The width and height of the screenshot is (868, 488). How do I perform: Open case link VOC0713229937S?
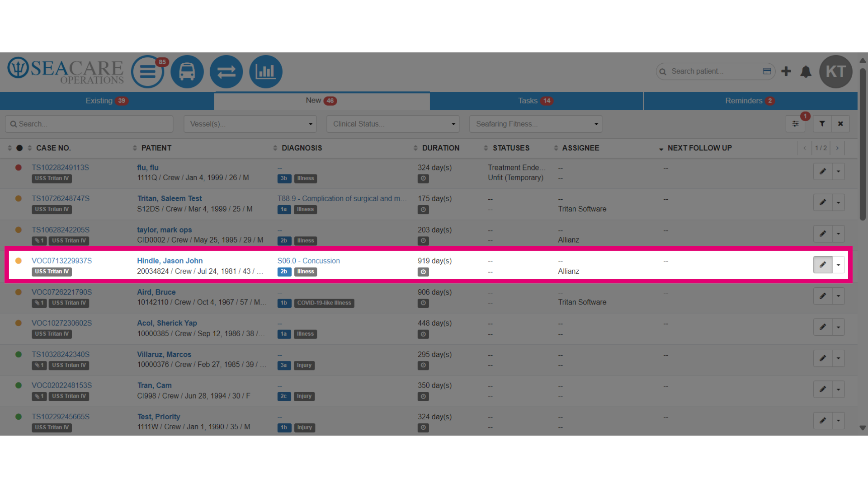pyautogui.click(x=61, y=261)
